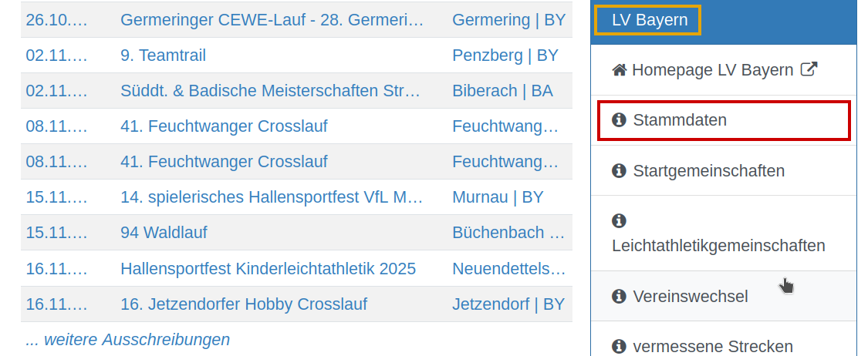Show more with 'weitere Ausschreibungen' link

click(128, 339)
